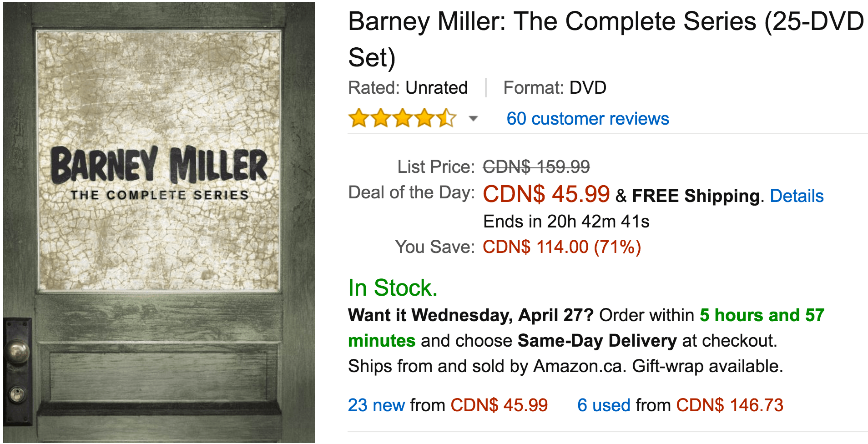Click the deal price CDN$ 45.99
The image size is (868, 444).
pyautogui.click(x=546, y=194)
